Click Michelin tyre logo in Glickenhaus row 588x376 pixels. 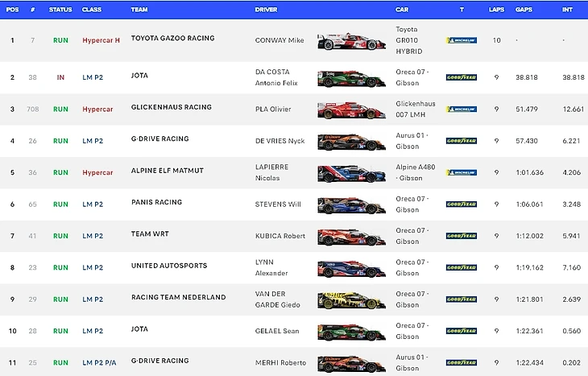click(x=462, y=109)
